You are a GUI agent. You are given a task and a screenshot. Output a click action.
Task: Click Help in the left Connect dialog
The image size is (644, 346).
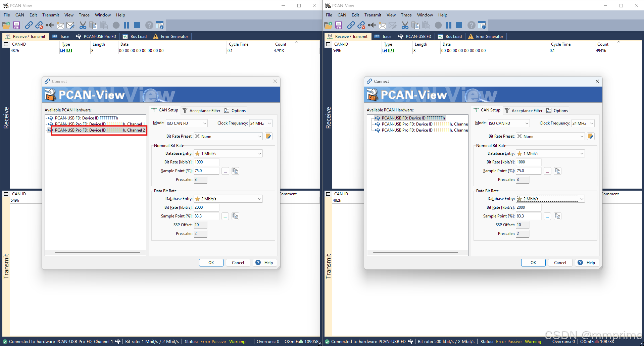point(265,262)
